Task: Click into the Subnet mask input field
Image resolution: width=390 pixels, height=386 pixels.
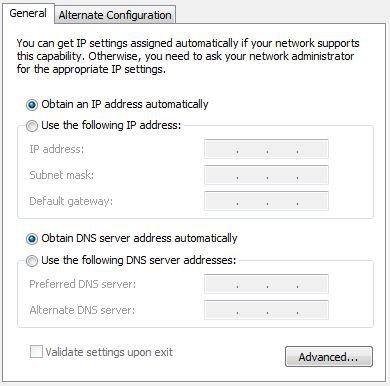Action: (266, 175)
